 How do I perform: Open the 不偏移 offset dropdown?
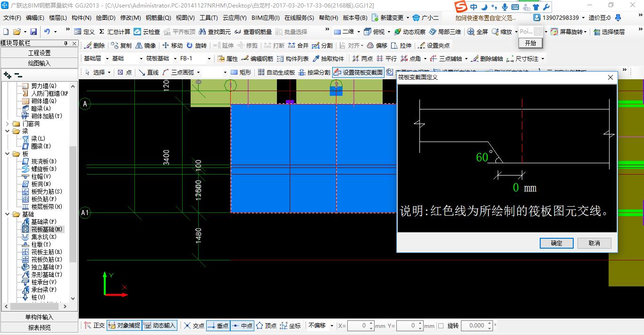point(332,326)
